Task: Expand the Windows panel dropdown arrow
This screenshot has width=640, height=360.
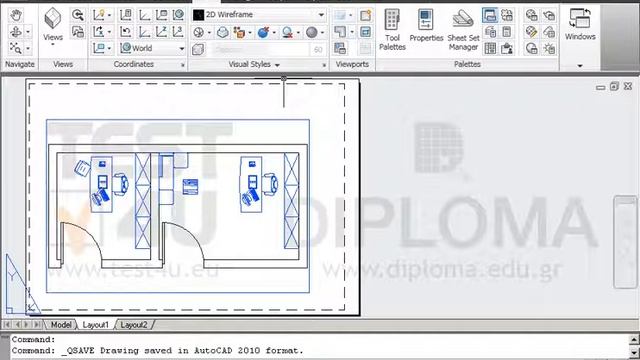Action: pos(580,66)
